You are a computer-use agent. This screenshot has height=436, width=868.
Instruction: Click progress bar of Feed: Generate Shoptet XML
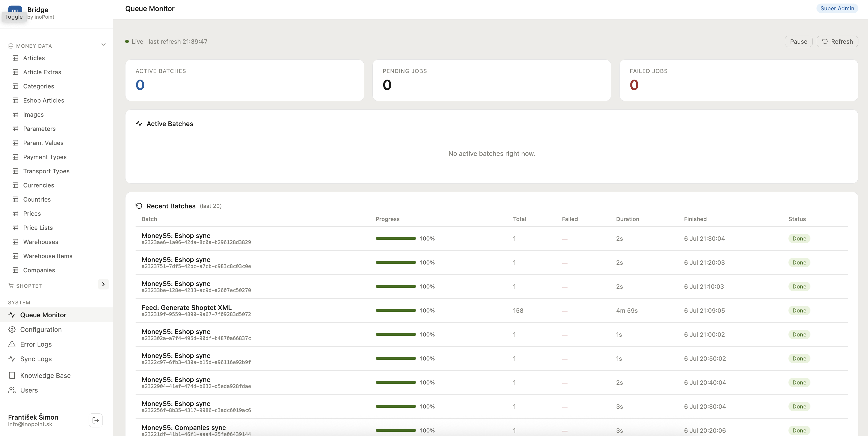(396, 310)
